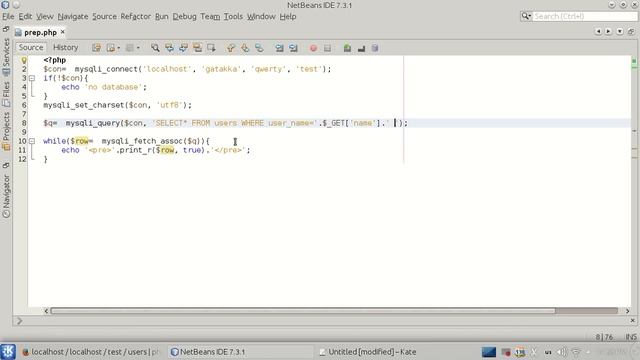The height and width of the screenshot is (360, 640).
Task: Expand the bottom panel chevron
Action: pyautogui.click(x=19, y=321)
